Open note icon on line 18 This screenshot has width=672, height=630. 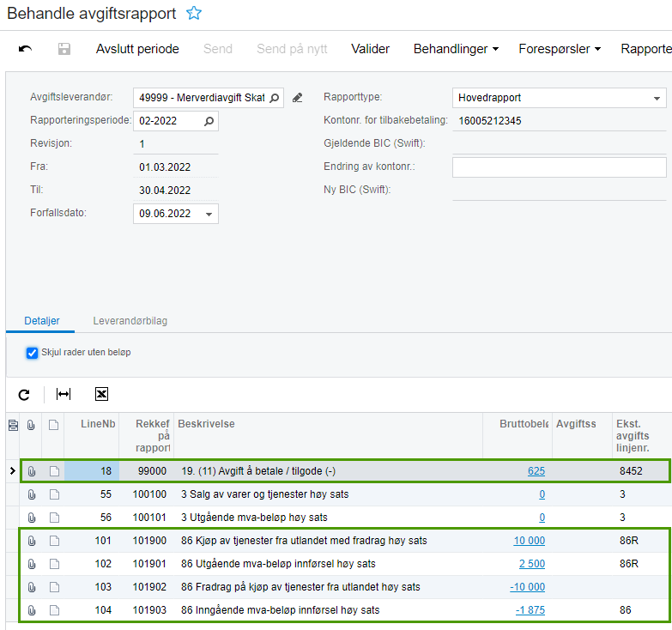click(x=53, y=471)
